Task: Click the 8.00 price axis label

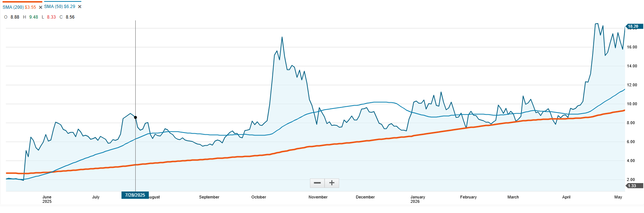Action: click(631, 123)
